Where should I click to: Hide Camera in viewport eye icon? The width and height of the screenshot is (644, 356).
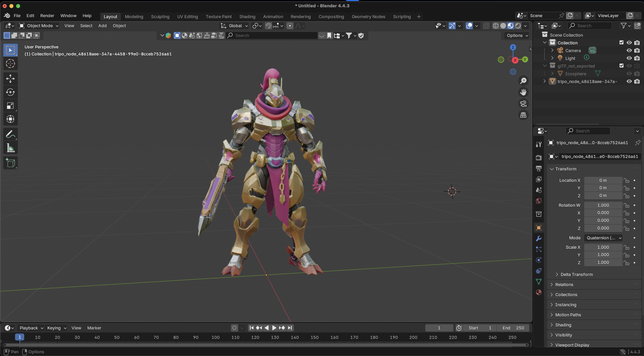(x=629, y=50)
